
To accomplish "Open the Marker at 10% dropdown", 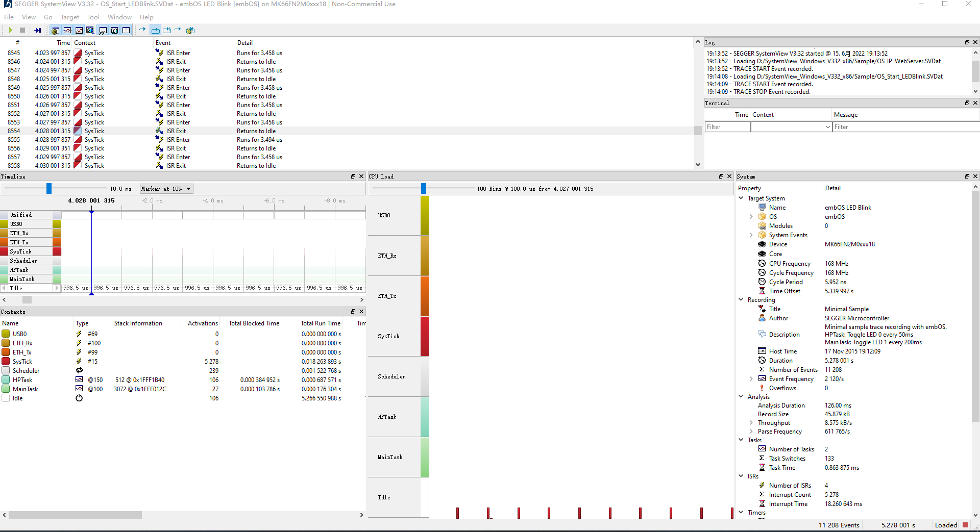I will click(166, 189).
